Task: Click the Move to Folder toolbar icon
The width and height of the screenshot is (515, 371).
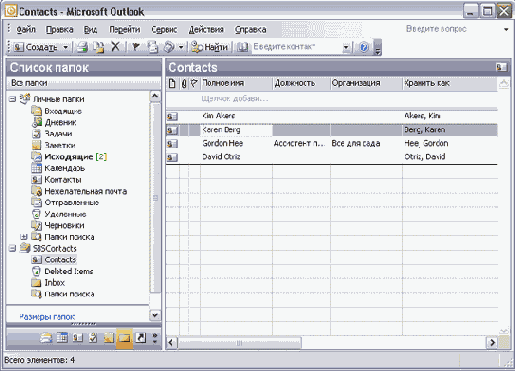Action: (99, 47)
